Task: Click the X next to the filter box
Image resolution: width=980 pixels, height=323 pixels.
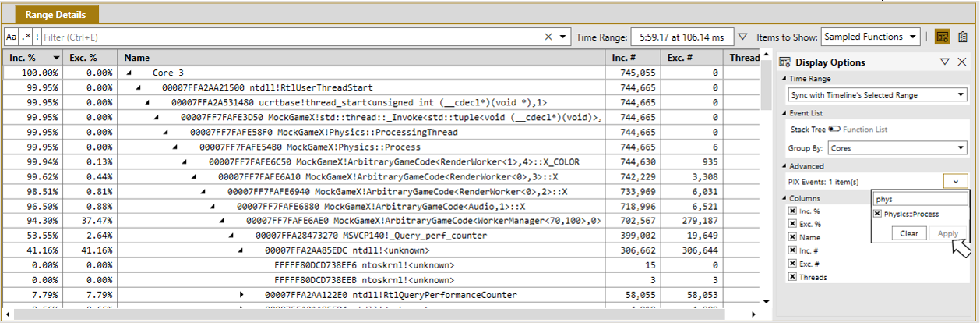Action: point(548,37)
